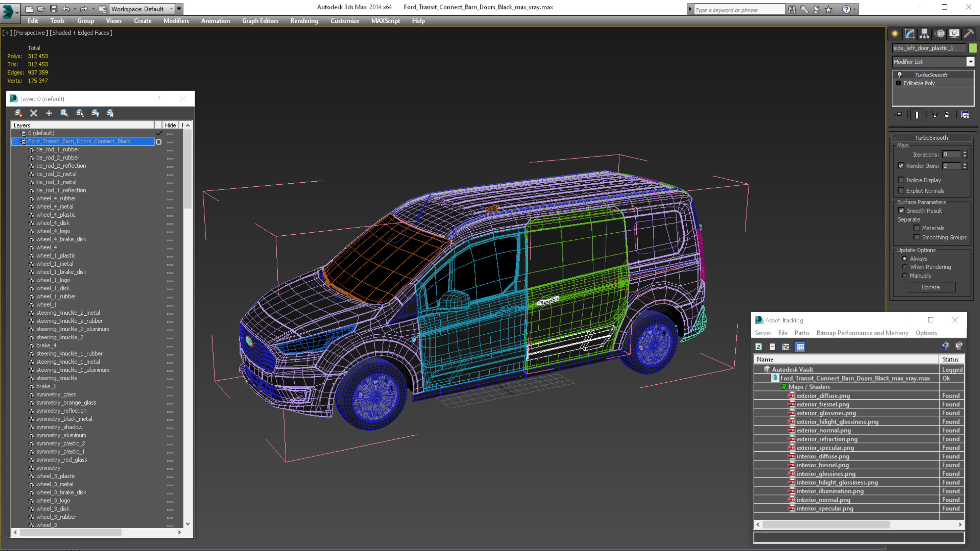Open the Modifiers menu
The height and width of the screenshot is (551, 980).
pos(176,21)
